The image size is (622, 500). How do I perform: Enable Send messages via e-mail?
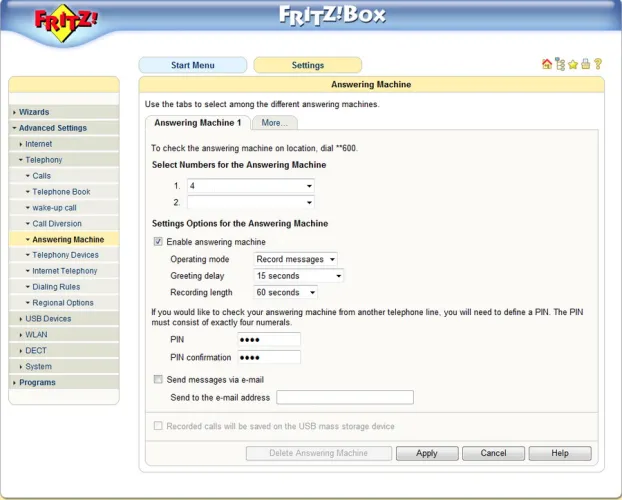tap(158, 379)
